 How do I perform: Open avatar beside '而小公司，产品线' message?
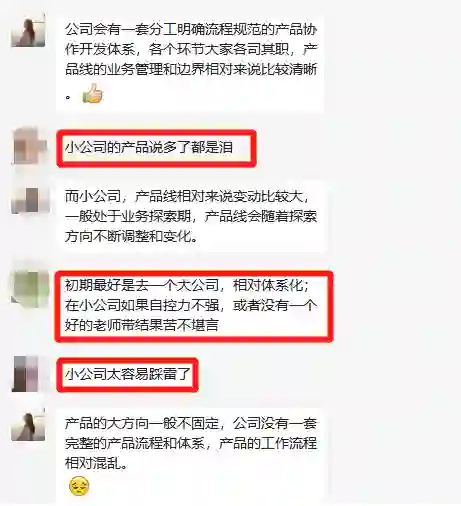(x=30, y=201)
